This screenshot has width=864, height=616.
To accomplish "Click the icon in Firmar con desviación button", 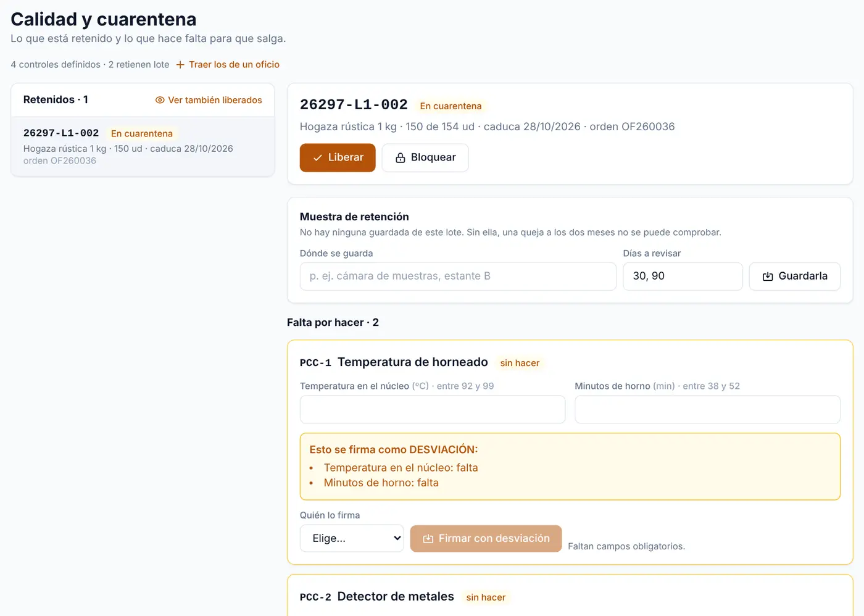I will click(428, 539).
